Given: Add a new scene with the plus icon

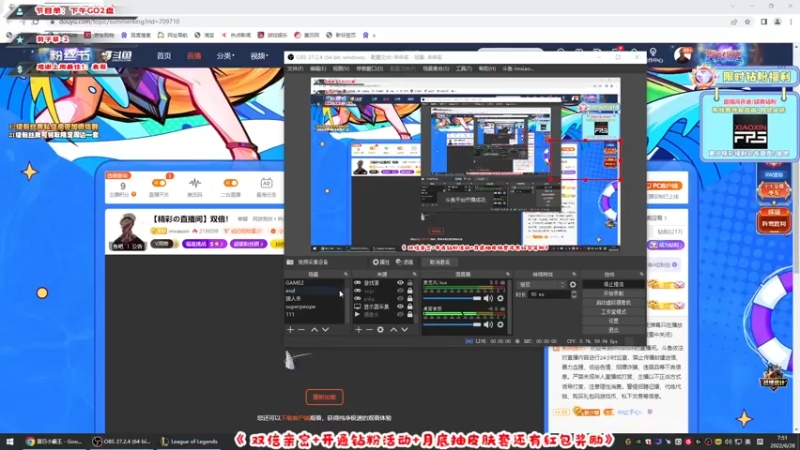Looking at the screenshot, I should tap(290, 330).
